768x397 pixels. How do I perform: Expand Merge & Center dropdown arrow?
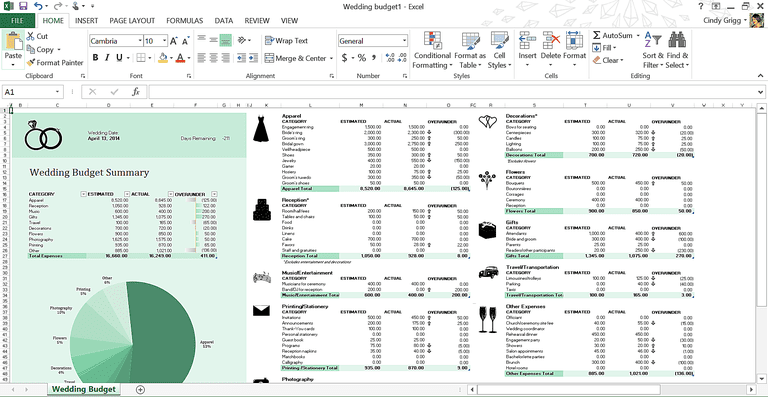coord(331,58)
